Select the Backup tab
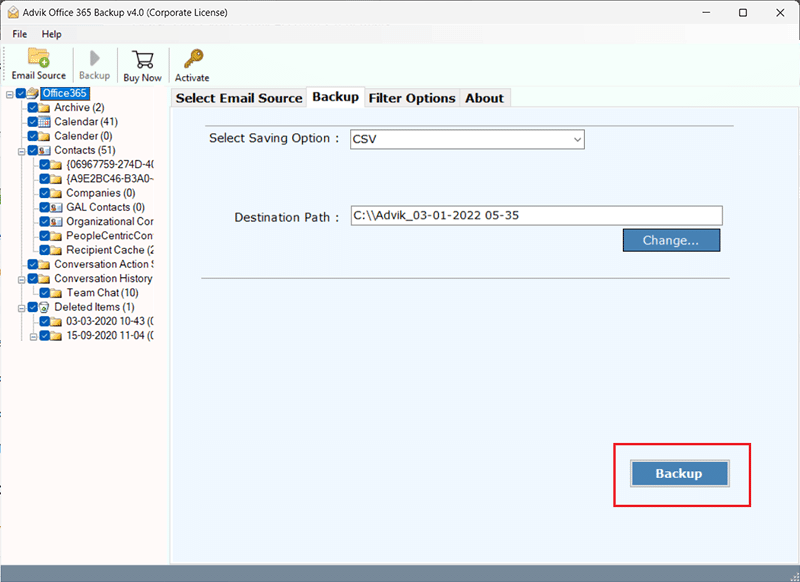This screenshot has width=800, height=582. point(335,97)
